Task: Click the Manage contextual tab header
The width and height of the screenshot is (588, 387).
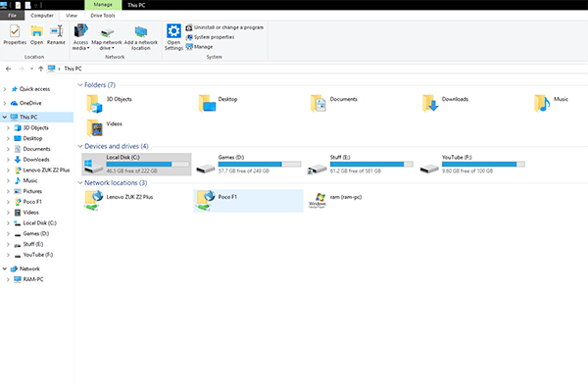Action: pyautogui.click(x=103, y=5)
